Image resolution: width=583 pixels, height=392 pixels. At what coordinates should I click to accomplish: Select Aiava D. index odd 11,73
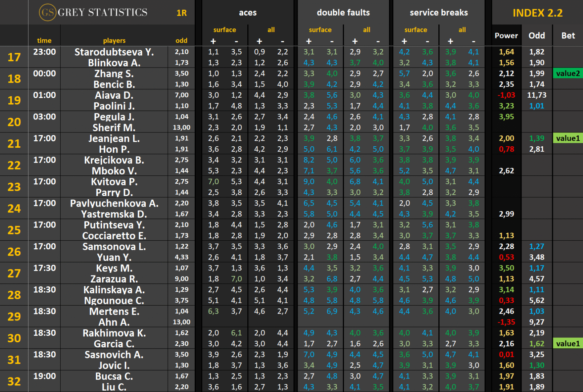click(x=537, y=95)
